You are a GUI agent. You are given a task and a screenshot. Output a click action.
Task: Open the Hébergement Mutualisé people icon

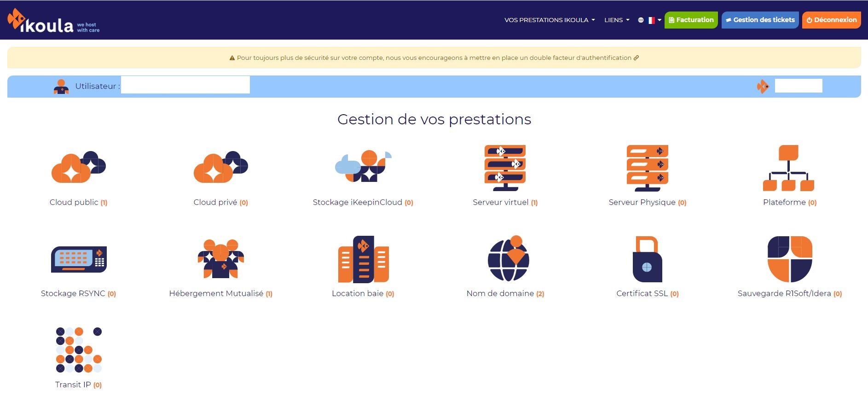point(221,259)
